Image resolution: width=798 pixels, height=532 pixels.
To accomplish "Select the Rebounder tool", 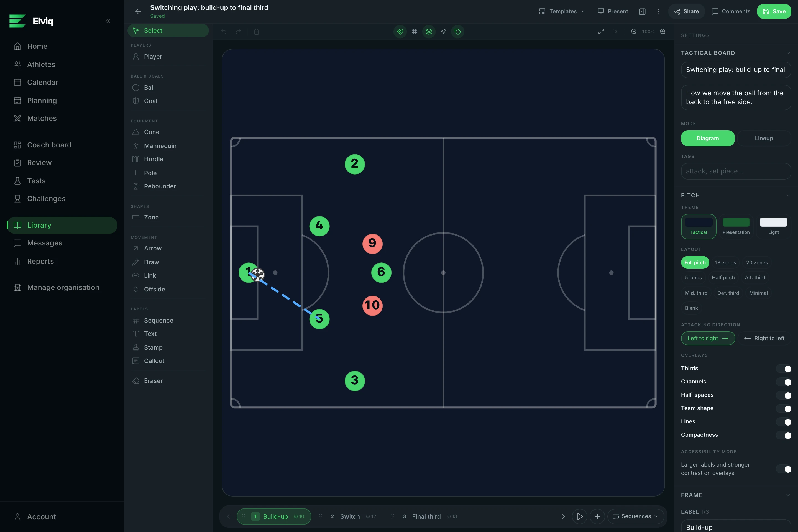I will [168, 186].
